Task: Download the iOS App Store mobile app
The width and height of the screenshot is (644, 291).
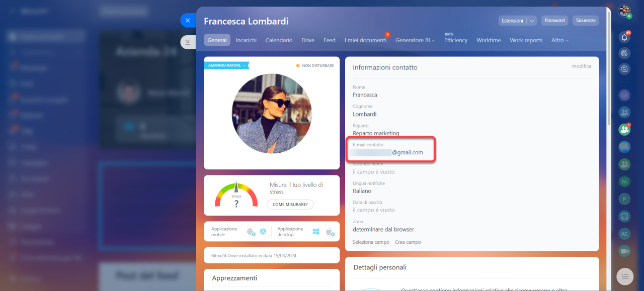Action: click(x=262, y=232)
